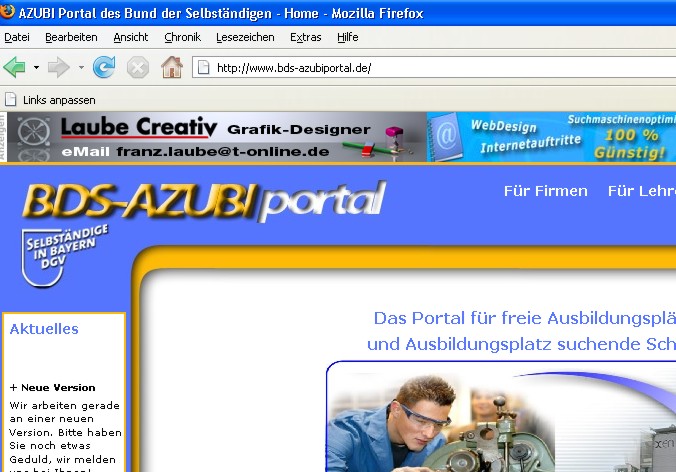
Task: Open the Back history dropdown arrow
Action: pos(36,67)
